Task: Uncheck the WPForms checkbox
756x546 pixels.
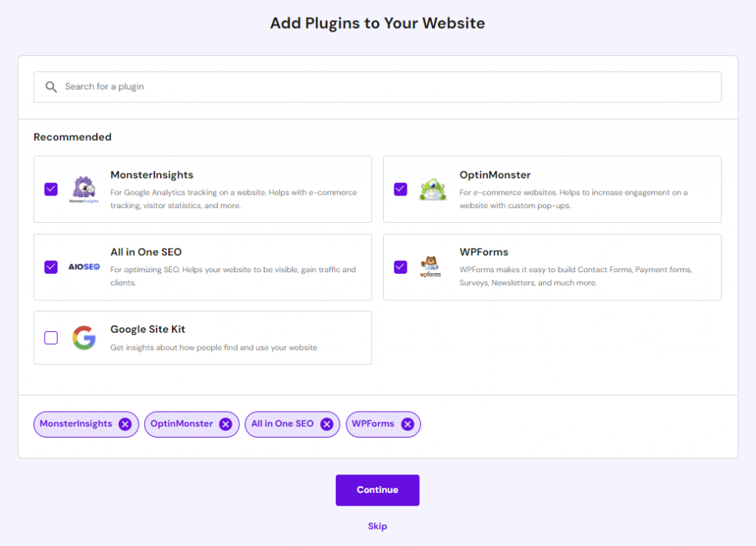Action: coord(400,266)
